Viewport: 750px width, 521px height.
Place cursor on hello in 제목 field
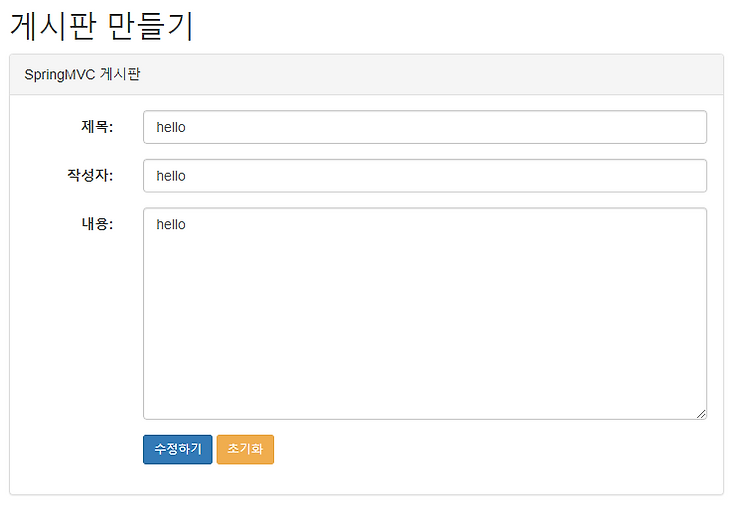tap(171, 127)
